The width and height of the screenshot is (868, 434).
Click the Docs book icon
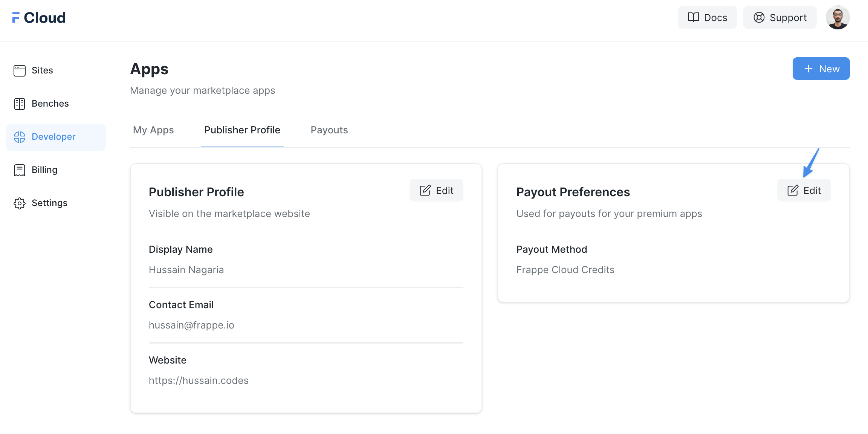click(693, 17)
